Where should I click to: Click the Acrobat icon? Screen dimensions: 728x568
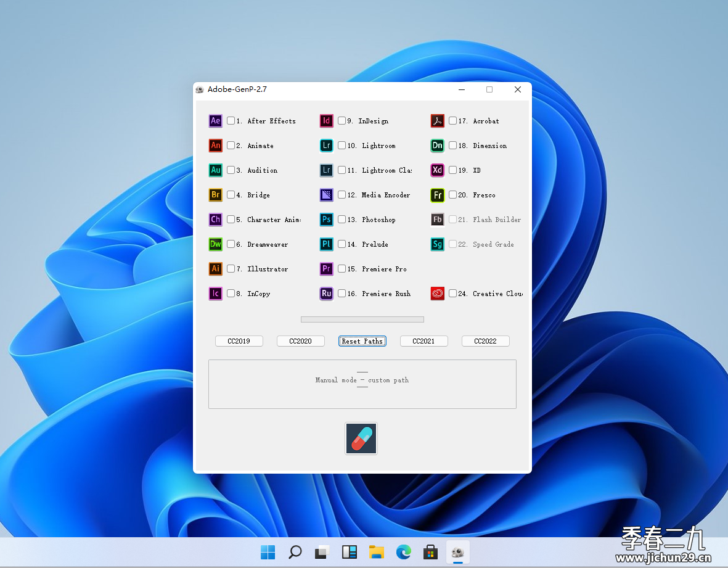(438, 121)
